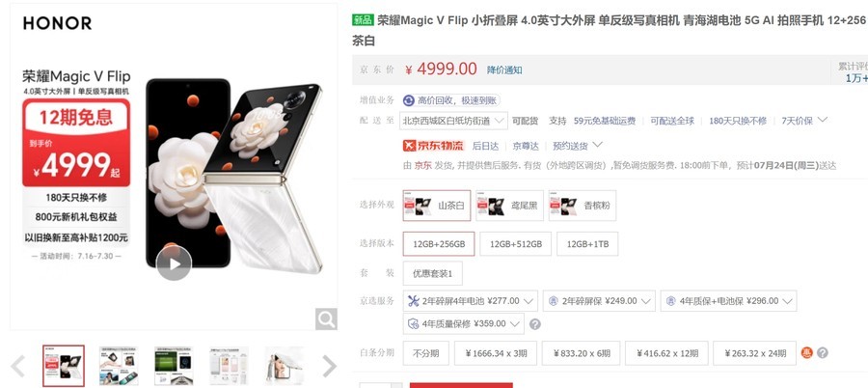The image size is (868, 388).
Task: Click the help question mark beside 4年质量保修
Action: point(534,324)
